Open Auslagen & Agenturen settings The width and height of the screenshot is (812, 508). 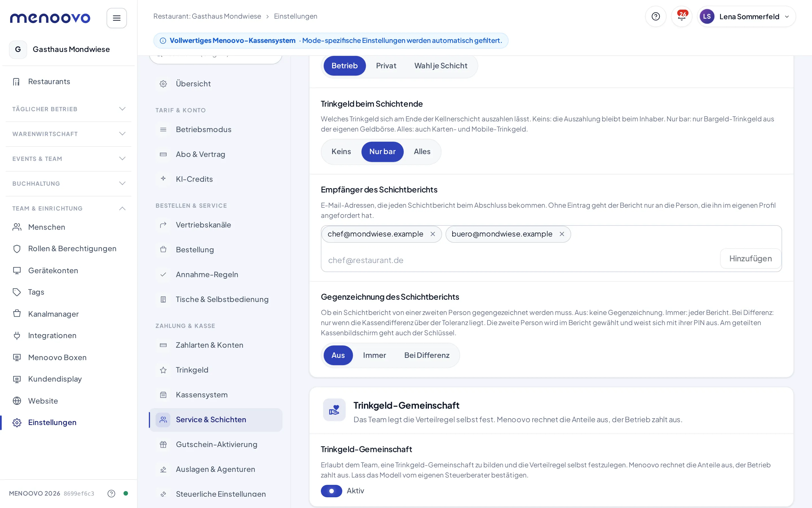pos(215,469)
